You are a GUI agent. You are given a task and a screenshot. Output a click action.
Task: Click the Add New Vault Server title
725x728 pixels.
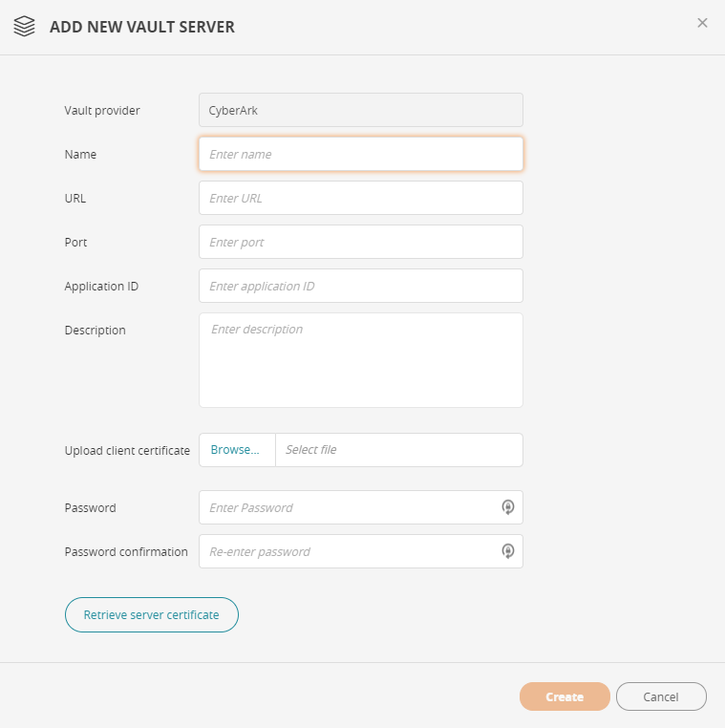(x=142, y=27)
